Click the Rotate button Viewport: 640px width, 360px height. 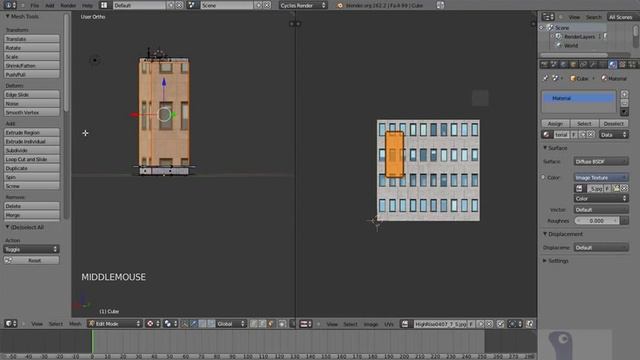point(31,48)
